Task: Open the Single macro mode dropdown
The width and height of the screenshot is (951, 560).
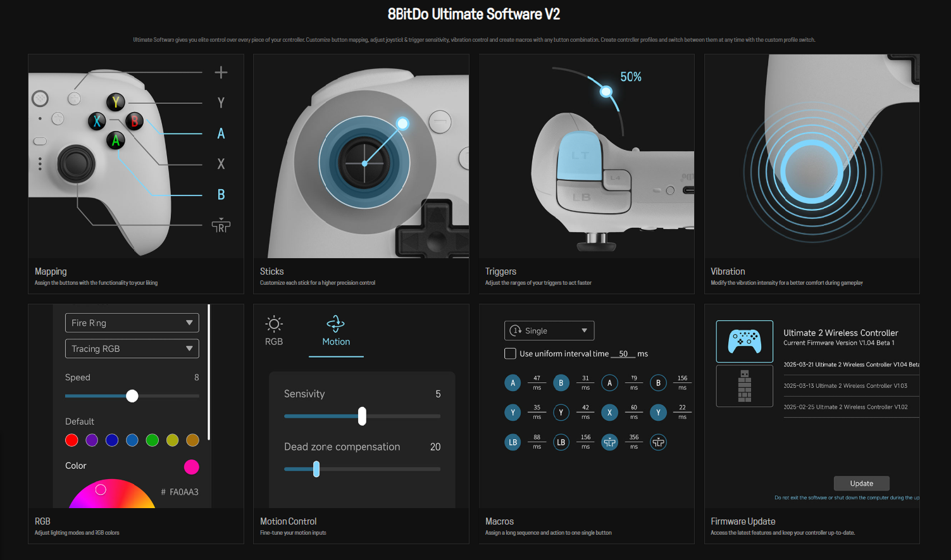Action: [x=549, y=330]
